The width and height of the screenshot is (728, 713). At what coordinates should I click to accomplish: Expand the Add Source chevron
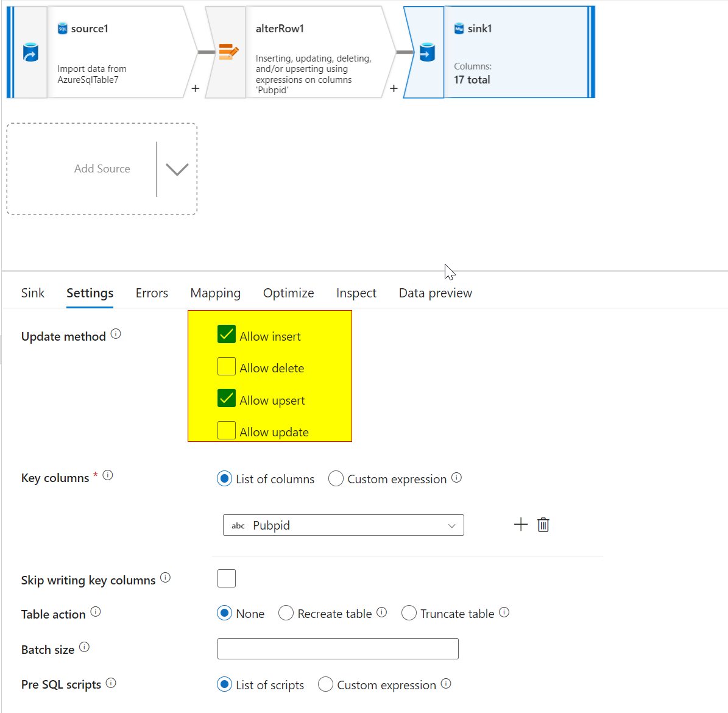point(176,169)
